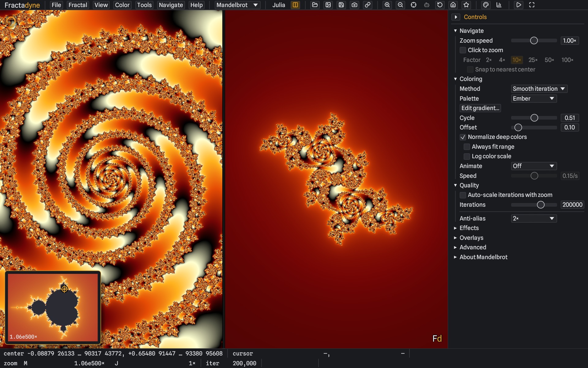Click the robot auto-explore icon
The width and height of the screenshot is (588, 368).
click(427, 5)
